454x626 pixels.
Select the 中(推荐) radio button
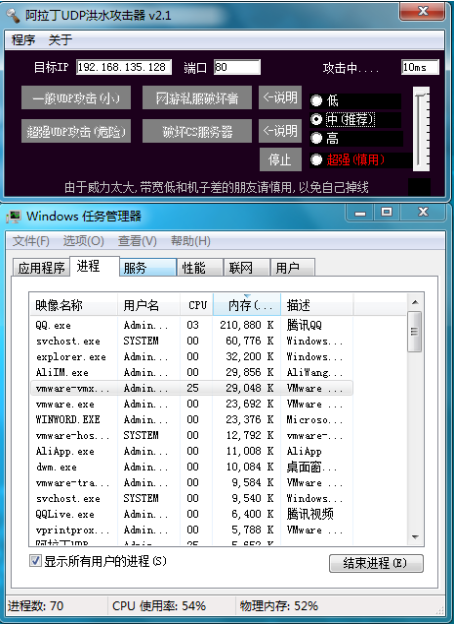click(x=316, y=119)
